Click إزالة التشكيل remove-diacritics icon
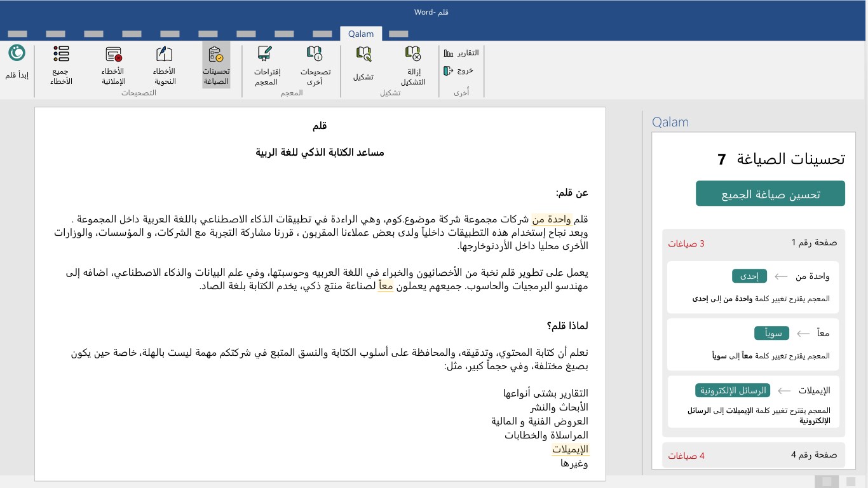The width and height of the screenshot is (868, 488). click(413, 54)
